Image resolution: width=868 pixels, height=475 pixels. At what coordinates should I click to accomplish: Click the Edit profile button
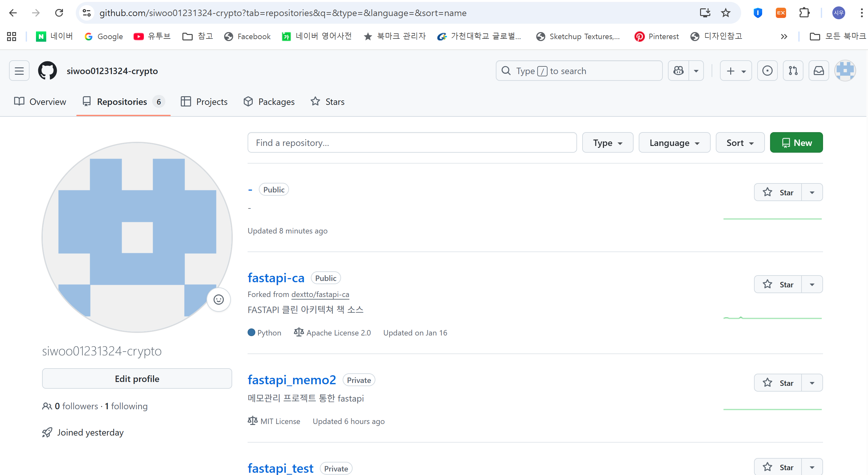pyautogui.click(x=137, y=379)
